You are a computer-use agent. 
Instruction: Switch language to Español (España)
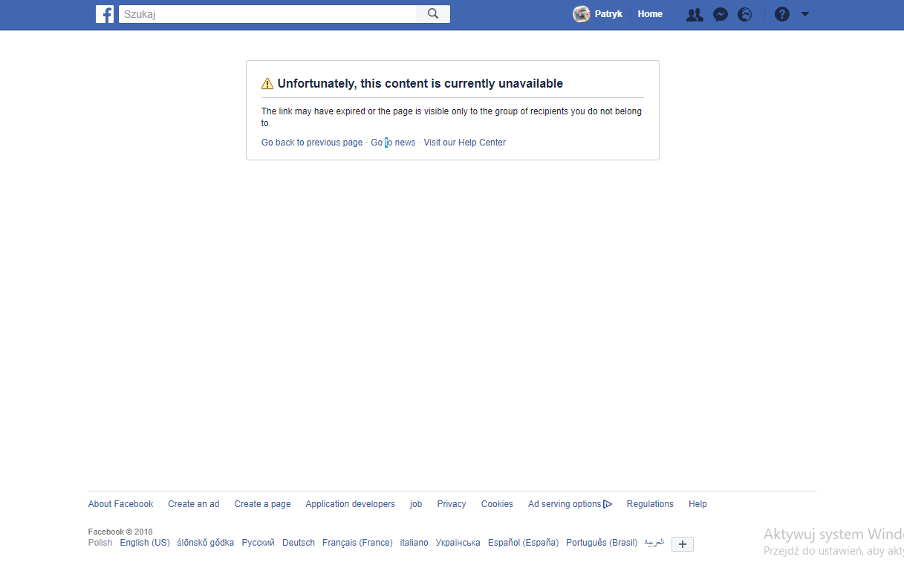pyautogui.click(x=523, y=543)
